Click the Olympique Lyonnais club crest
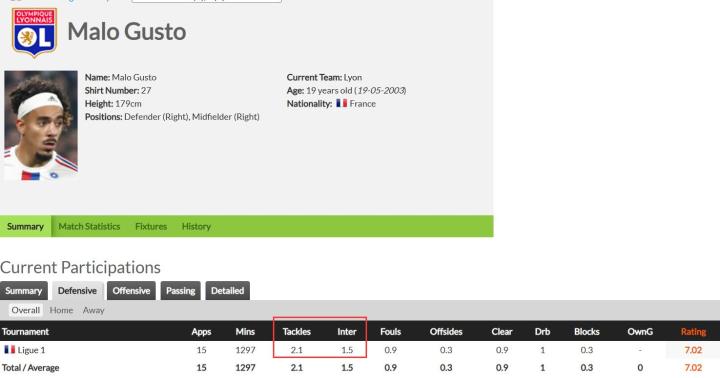720x378 pixels. [x=34, y=32]
